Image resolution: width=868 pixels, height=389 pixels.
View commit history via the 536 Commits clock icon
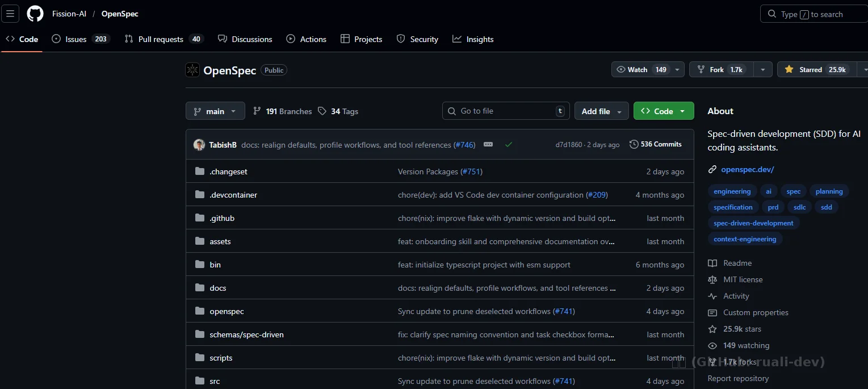(634, 144)
